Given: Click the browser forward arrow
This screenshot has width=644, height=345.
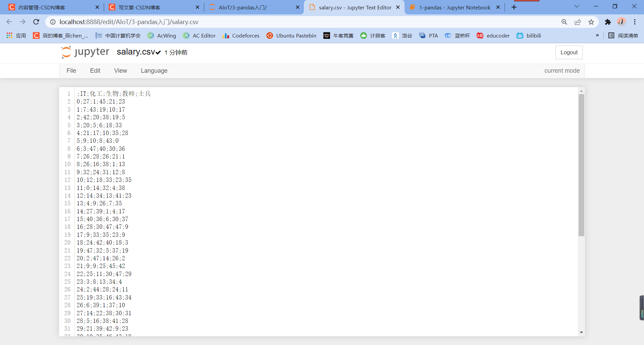Looking at the screenshot, I should click(x=22, y=22).
